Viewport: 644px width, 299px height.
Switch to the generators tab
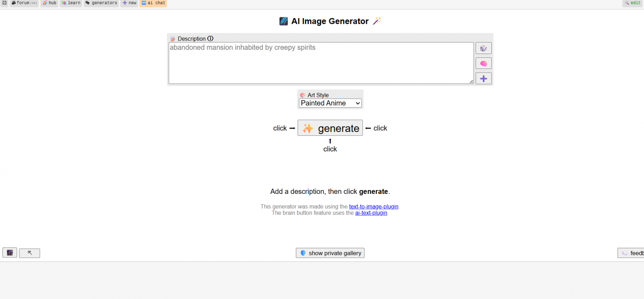[101, 3]
